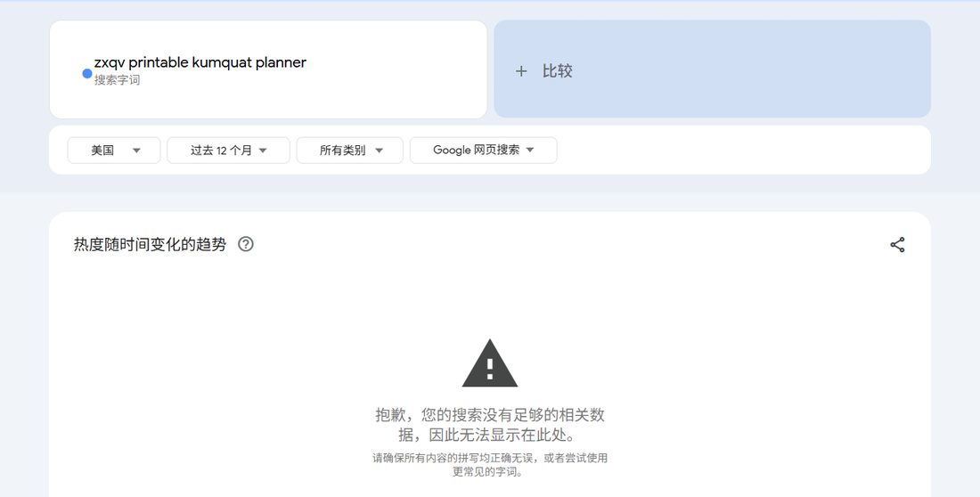980x497 pixels.
Task: Click the 热度随时间变化的趋势 heading
Action: 150,244
